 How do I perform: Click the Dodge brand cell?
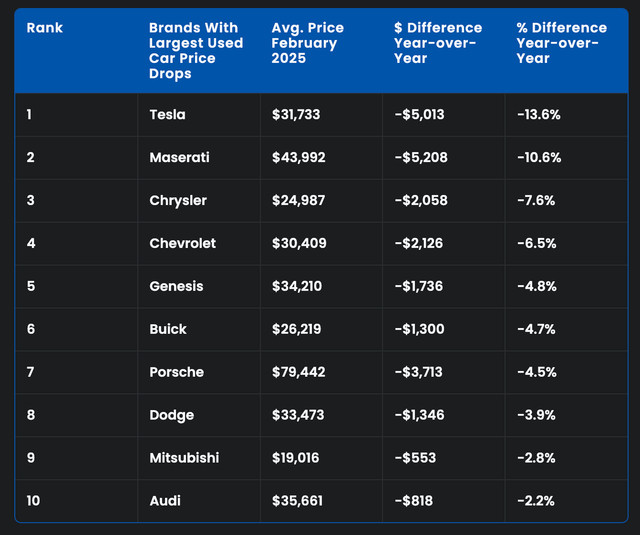(x=171, y=416)
